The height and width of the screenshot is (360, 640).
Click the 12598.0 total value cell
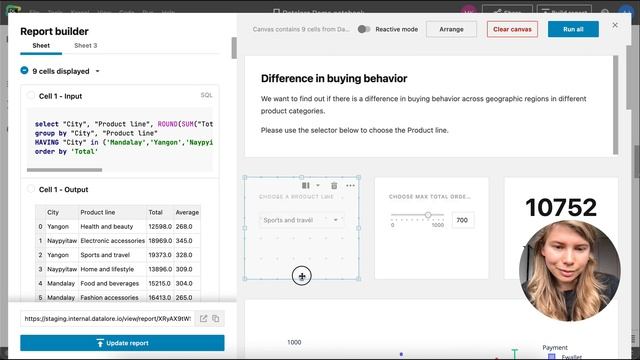pos(160,227)
